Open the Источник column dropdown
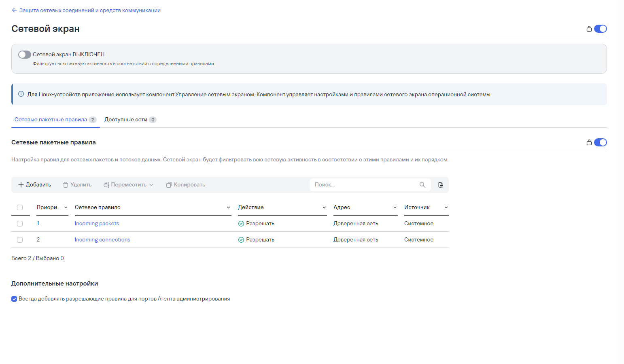The height and width of the screenshot is (364, 624). 446,207
